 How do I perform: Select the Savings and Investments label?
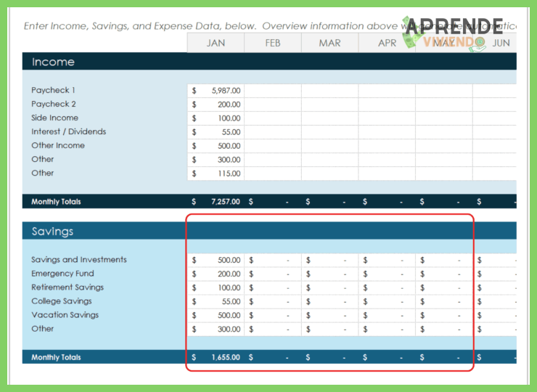(79, 259)
